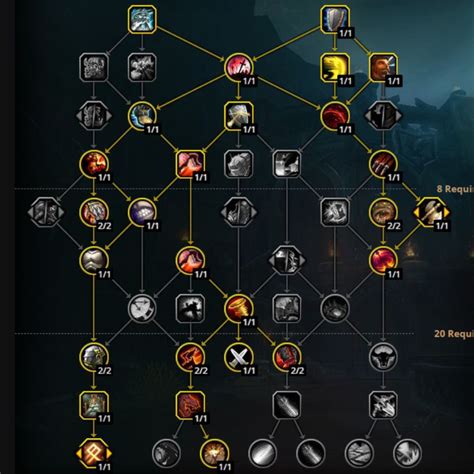
Task: Select the golden eye talent node
Action: pos(383,212)
